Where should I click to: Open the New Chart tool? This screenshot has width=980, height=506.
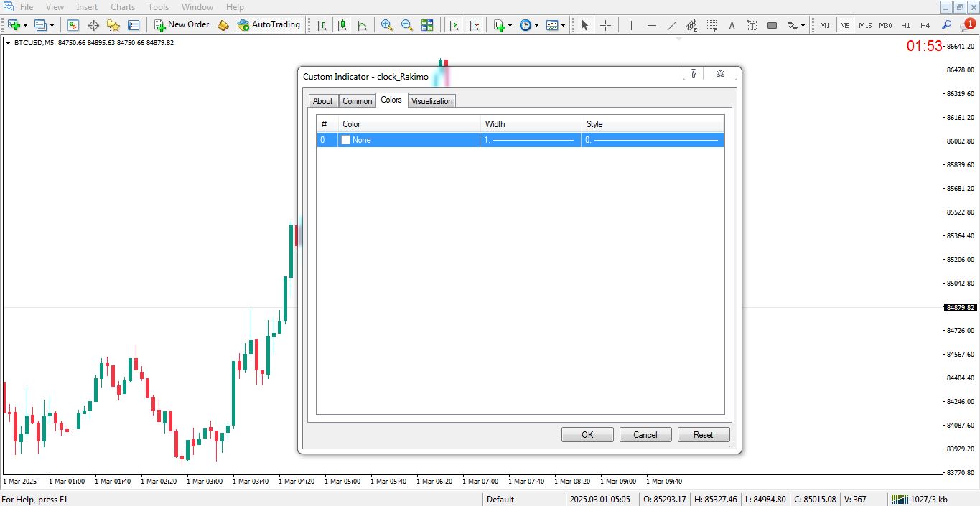[14, 25]
